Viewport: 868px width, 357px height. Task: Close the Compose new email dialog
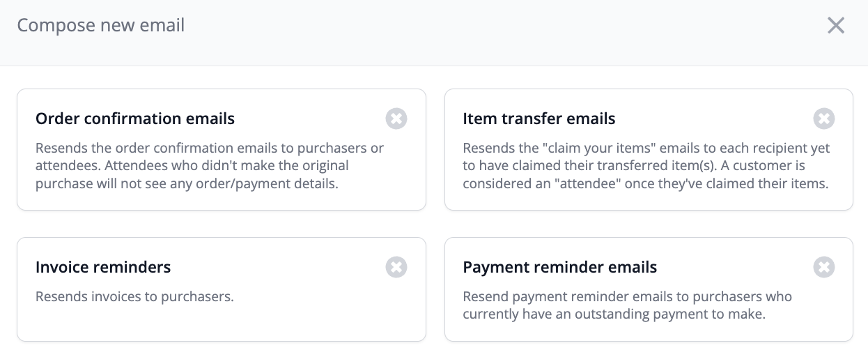(x=835, y=26)
